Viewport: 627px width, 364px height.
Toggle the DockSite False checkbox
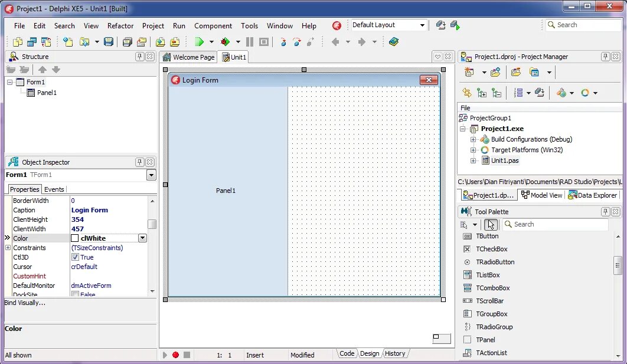75,294
